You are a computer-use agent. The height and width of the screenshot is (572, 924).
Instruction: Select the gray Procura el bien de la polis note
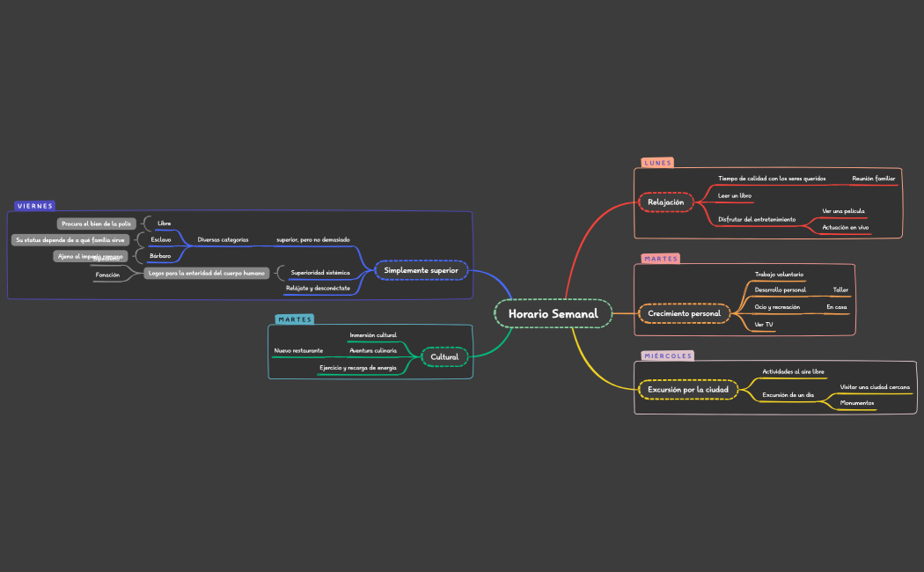click(96, 224)
